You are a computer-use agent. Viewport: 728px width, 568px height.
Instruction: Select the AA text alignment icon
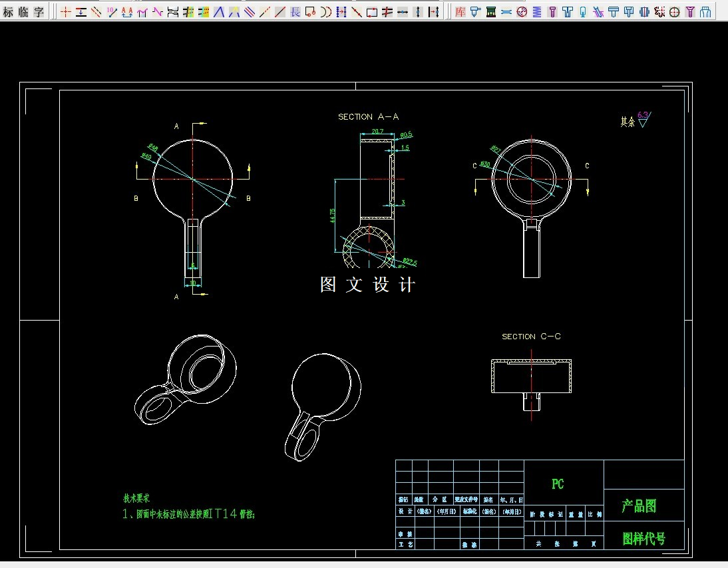point(127,12)
